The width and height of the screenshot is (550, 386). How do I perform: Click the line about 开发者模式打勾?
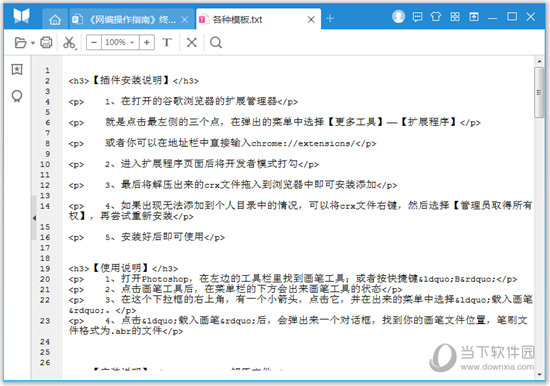click(194, 164)
